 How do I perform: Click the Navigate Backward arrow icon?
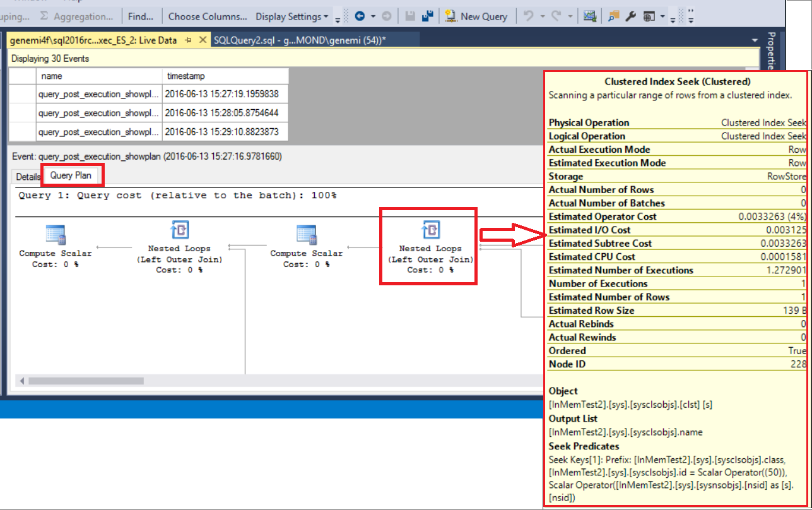[360, 16]
